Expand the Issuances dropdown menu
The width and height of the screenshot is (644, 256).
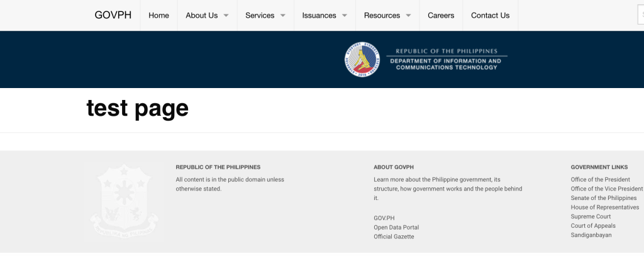(325, 15)
